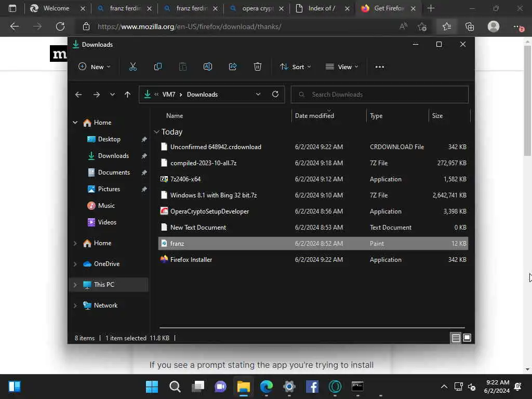Click the Rename icon in File Explorer toolbar
The width and height of the screenshot is (532, 399).
pyautogui.click(x=208, y=67)
